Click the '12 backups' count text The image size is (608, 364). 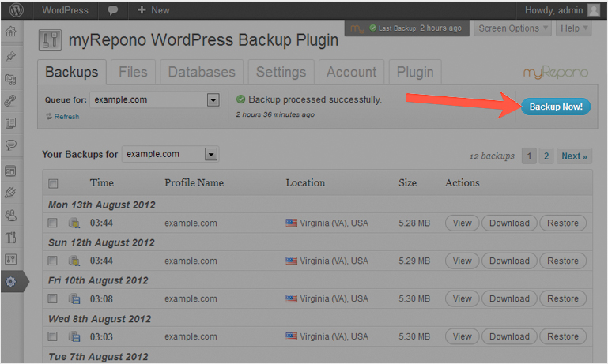pos(492,156)
